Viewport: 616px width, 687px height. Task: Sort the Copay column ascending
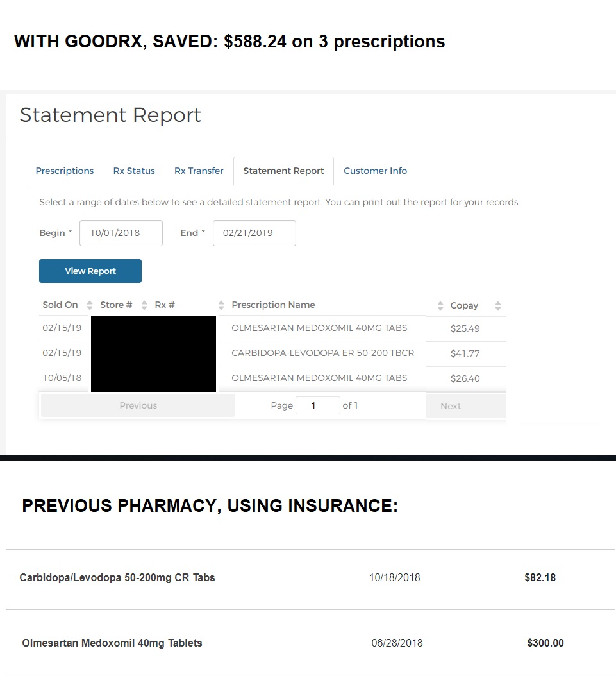499,305
